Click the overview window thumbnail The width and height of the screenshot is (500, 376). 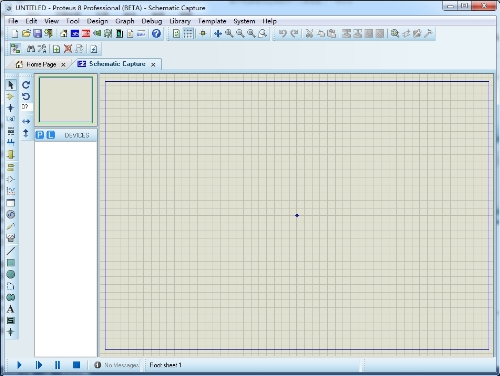66,100
